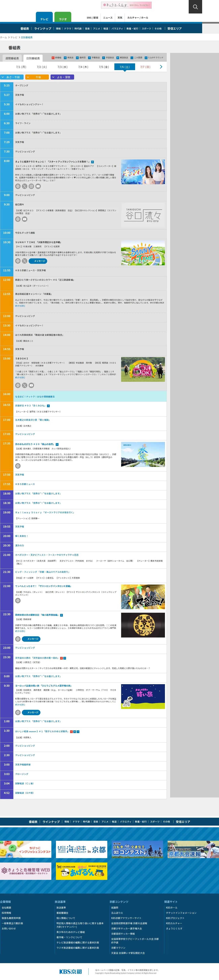219x980 pixels.
Task: Open 受信エリア in header navigation bar
Action: click(175, 28)
